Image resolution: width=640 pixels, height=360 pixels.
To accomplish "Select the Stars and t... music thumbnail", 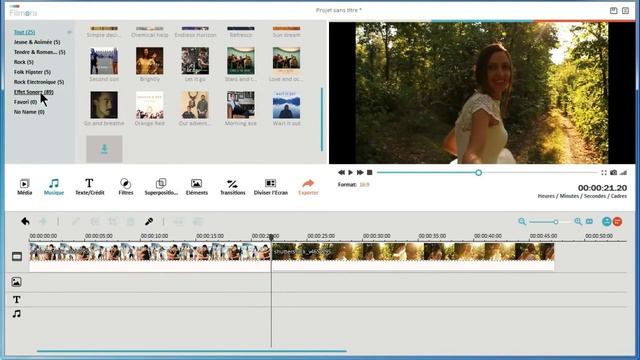I will pos(241,61).
